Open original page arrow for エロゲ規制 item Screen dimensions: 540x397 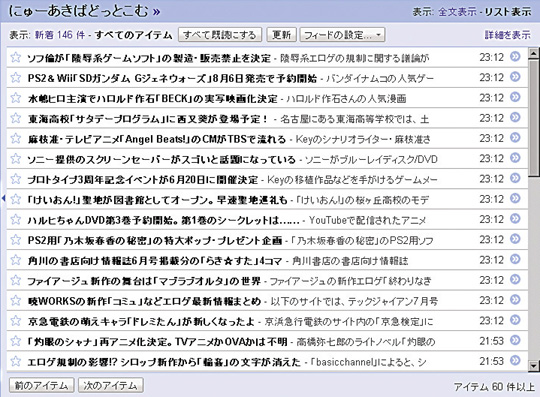515,361
